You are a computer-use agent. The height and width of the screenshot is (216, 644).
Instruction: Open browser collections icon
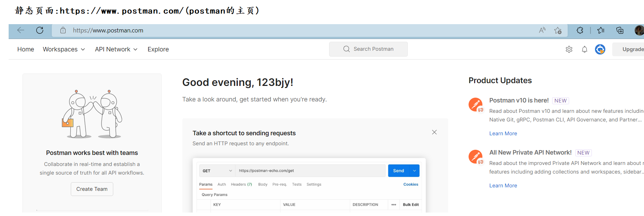(x=620, y=30)
